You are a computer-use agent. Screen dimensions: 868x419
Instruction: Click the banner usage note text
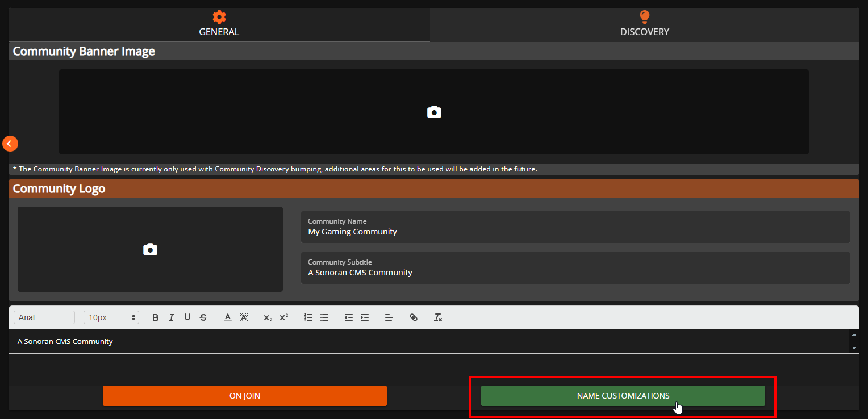(x=275, y=169)
